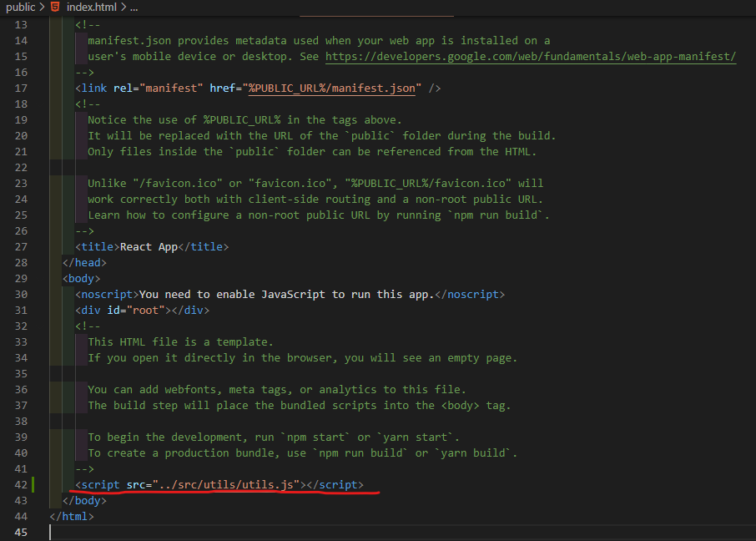The height and width of the screenshot is (541, 756).
Task: Expand chevron between public and index.html
Action: pos(43,8)
